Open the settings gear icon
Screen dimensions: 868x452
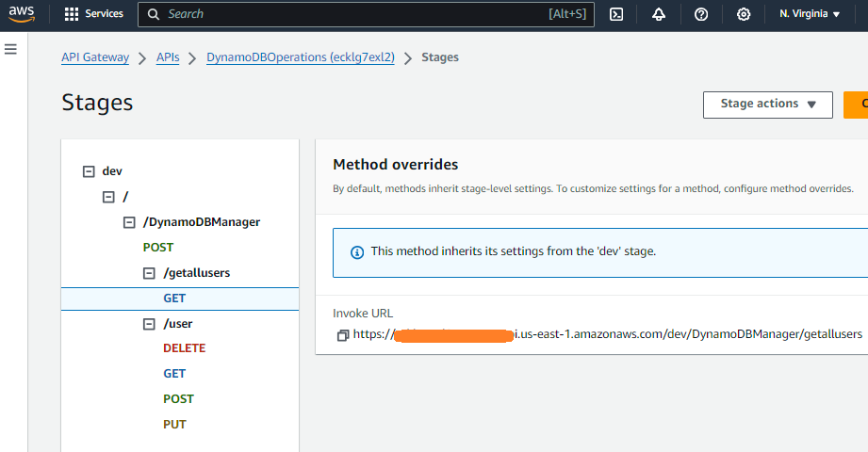(x=744, y=14)
